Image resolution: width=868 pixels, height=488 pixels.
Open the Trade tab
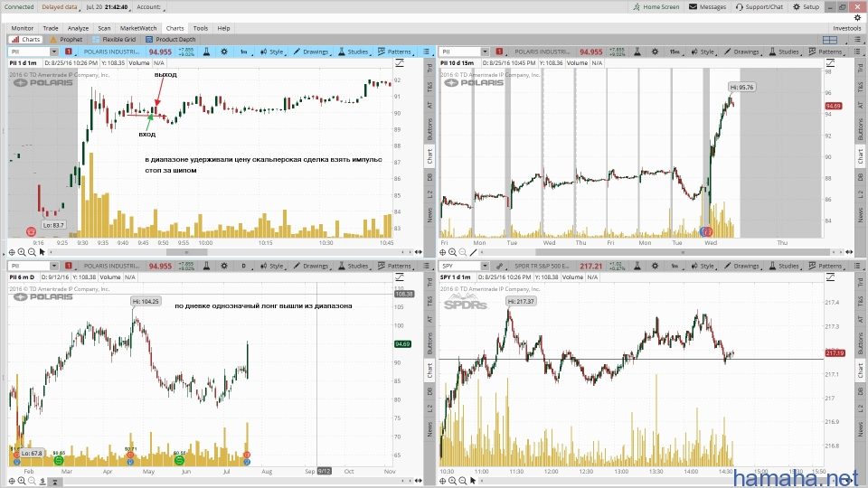pos(51,28)
